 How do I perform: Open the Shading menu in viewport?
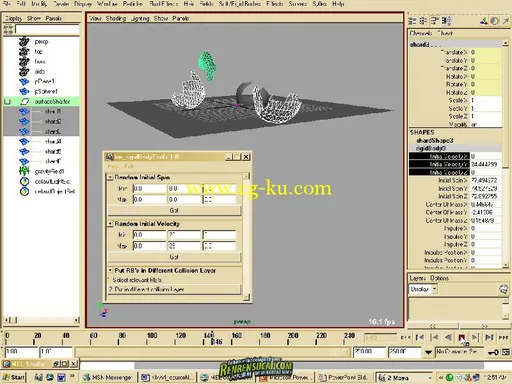coord(116,18)
